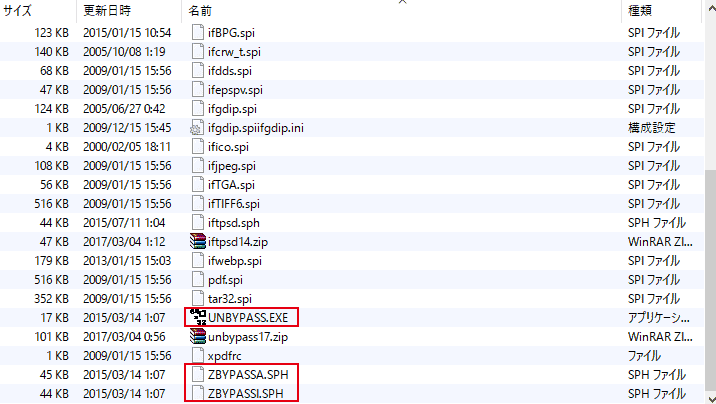Click the vertical scrollbar thumb
Screen dimensions: 716x404
click(x=711, y=280)
